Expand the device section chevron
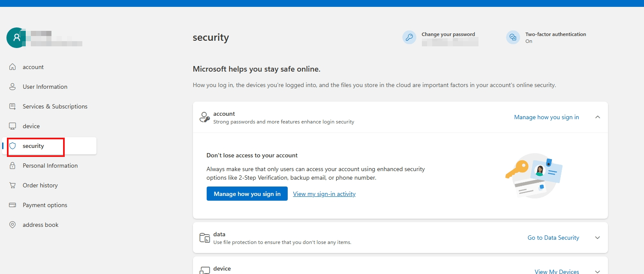Image resolution: width=644 pixels, height=274 pixels. tap(597, 271)
